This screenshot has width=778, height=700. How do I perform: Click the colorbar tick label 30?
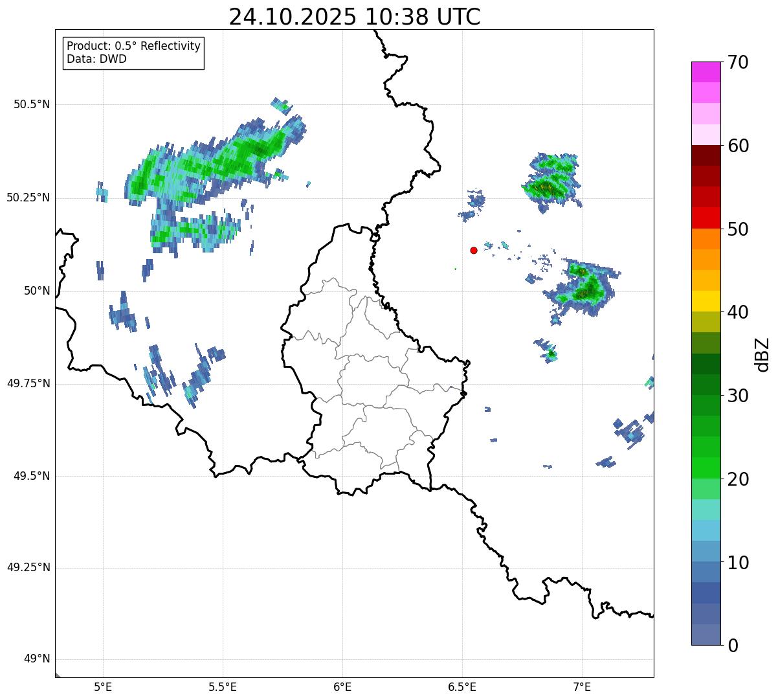738,396
